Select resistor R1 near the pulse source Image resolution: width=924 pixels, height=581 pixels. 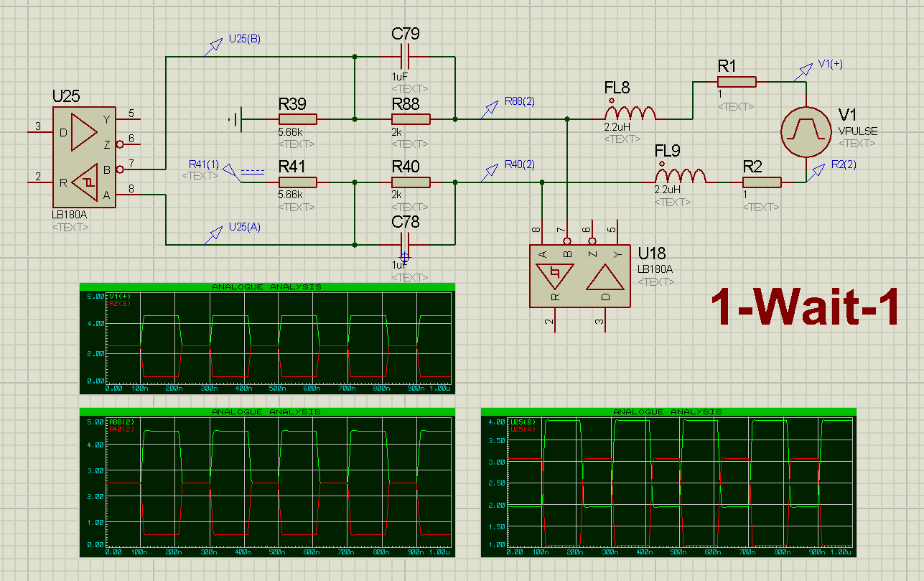736,81
